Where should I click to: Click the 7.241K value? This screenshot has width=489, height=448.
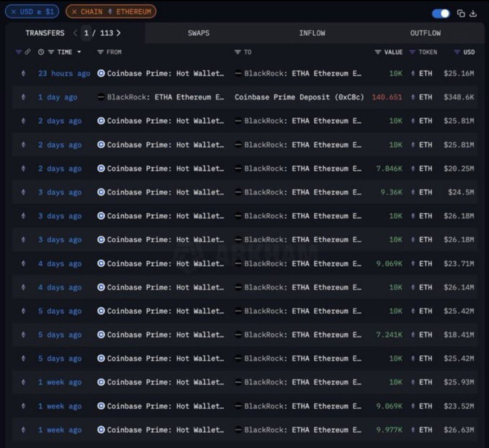[389, 335]
